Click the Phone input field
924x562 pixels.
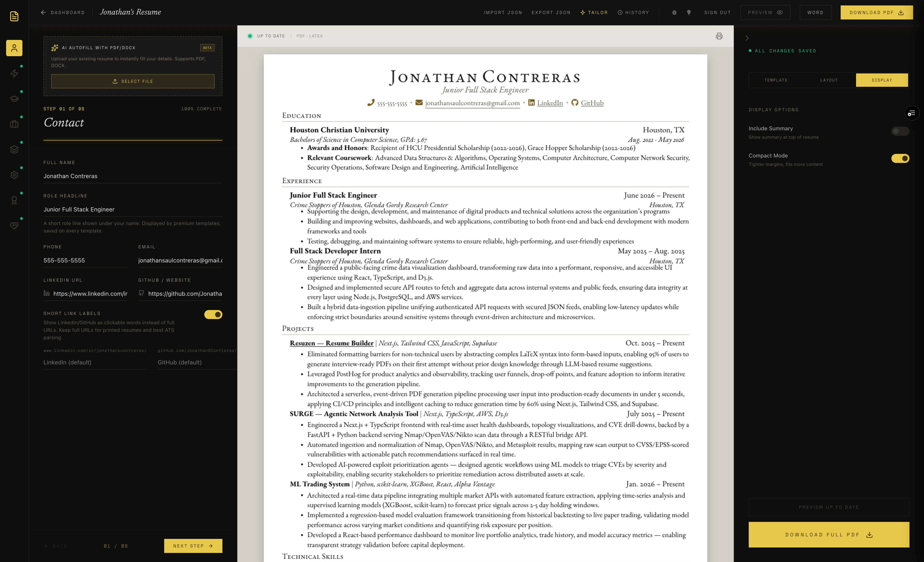click(85, 260)
